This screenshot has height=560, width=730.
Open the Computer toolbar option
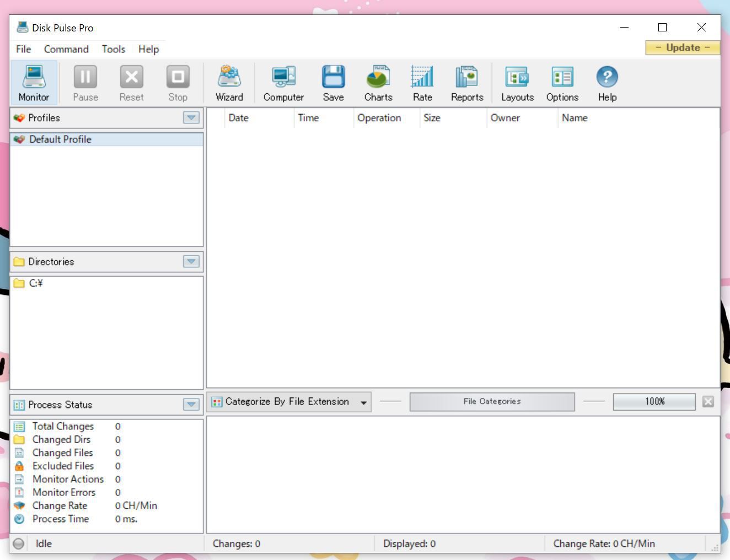point(283,83)
